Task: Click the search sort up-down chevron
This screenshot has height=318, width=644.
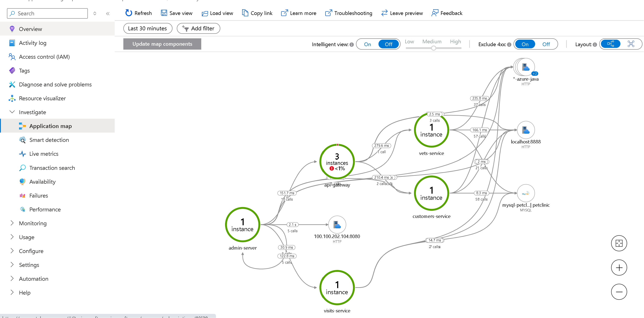Action: pos(95,13)
